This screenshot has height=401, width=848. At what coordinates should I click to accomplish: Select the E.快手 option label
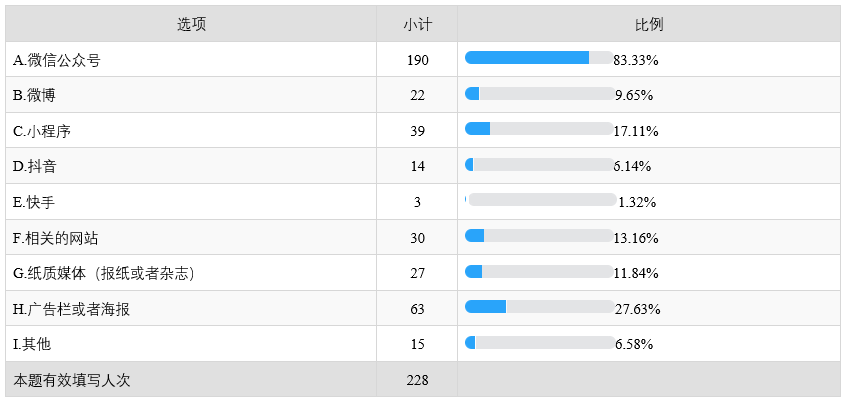point(33,202)
